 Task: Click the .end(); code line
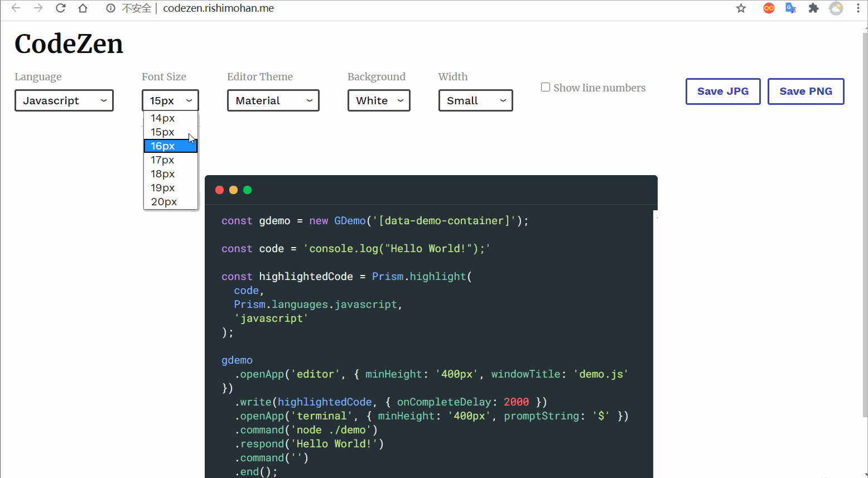(255, 472)
